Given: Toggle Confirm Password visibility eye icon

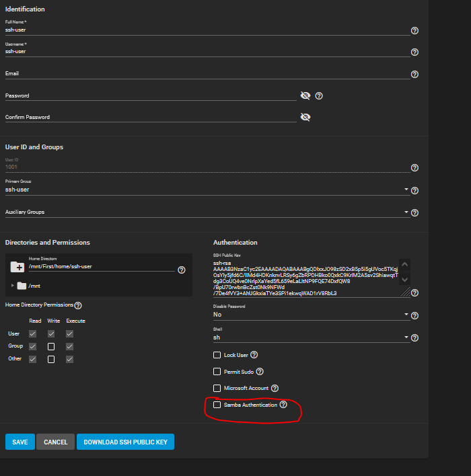Looking at the screenshot, I should [305, 117].
